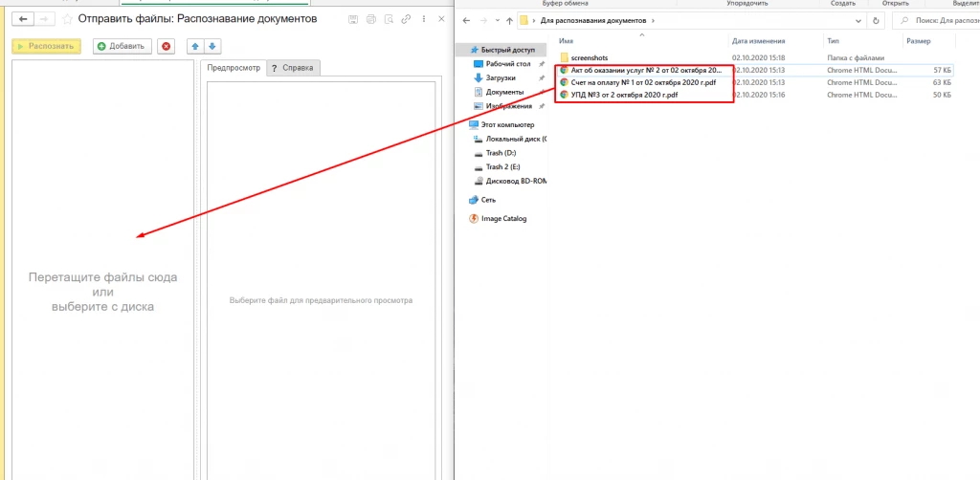Click the size '63 КБ'
This screenshot has height=480, width=980.
pos(943,82)
